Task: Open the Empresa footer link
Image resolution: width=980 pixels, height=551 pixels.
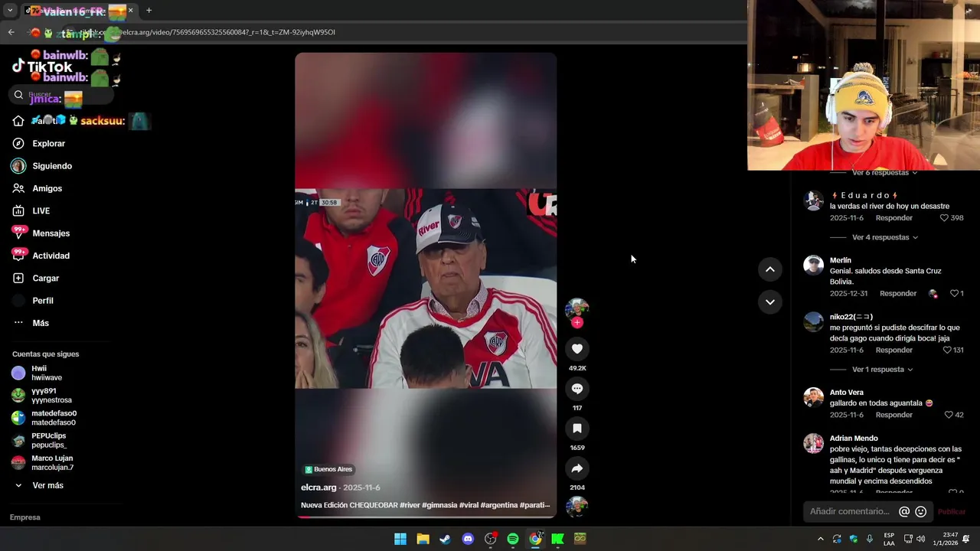Action: pos(24,517)
